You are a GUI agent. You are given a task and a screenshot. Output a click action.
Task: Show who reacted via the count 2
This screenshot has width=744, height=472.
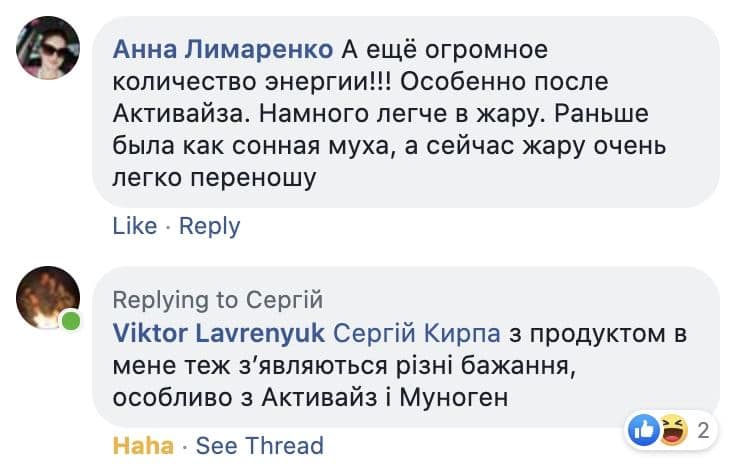pyautogui.click(x=703, y=431)
